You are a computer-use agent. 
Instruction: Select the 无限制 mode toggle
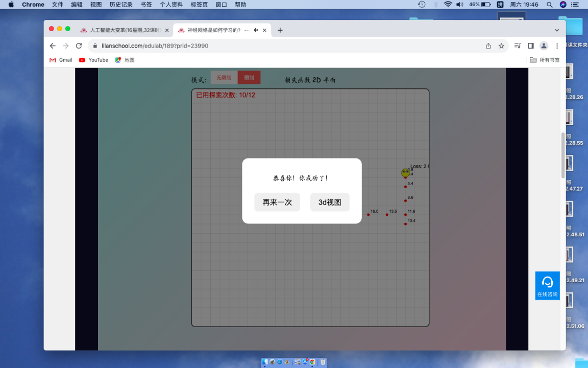(224, 77)
